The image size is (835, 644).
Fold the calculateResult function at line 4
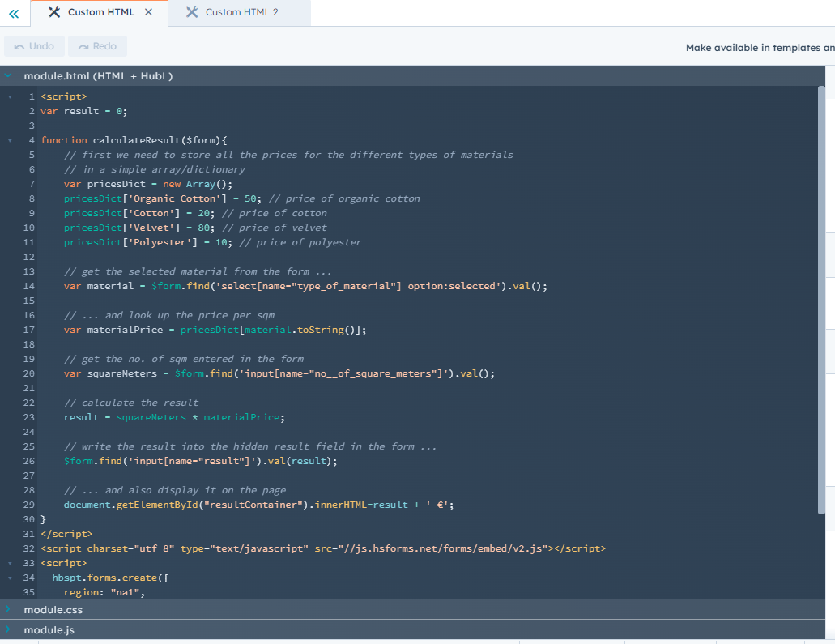click(x=8, y=139)
